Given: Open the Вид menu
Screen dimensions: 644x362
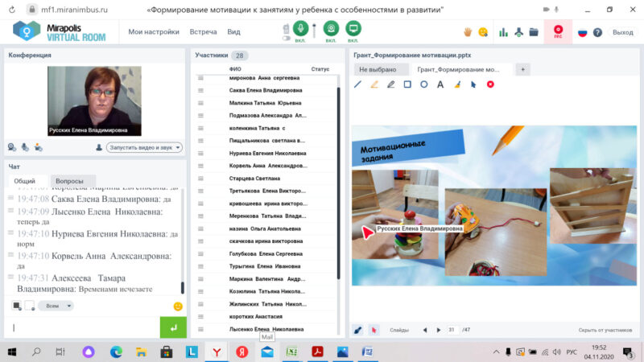Looking at the screenshot, I should pyautogui.click(x=233, y=31).
